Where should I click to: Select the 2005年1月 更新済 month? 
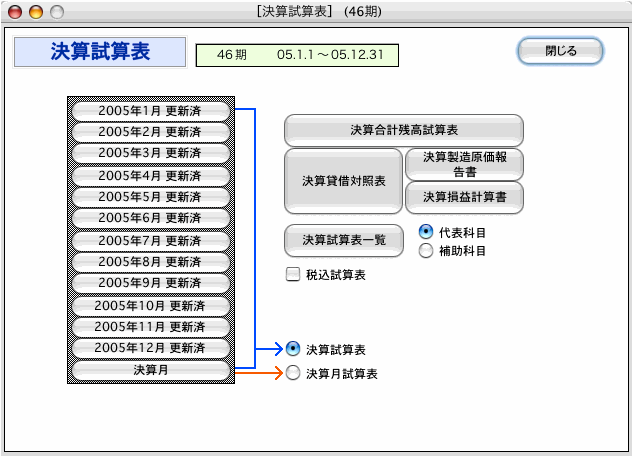[150, 109]
